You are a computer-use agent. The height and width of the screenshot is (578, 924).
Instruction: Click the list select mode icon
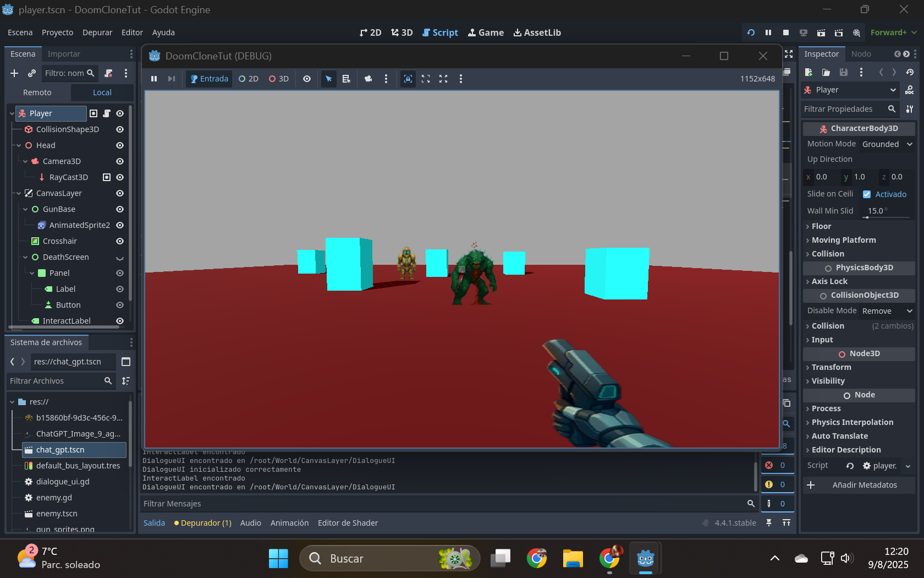pos(346,79)
